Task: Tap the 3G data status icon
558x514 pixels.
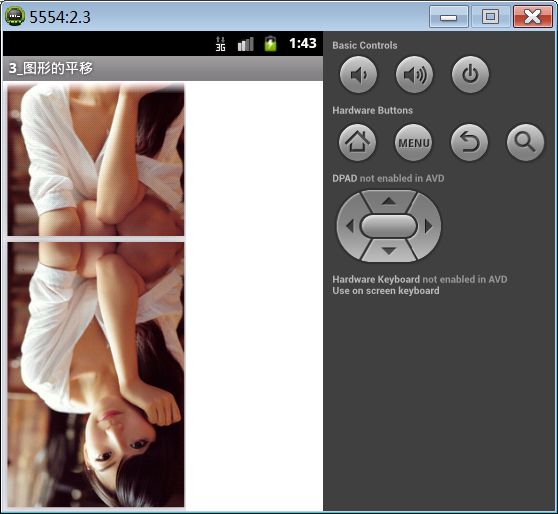Action: 220,44
